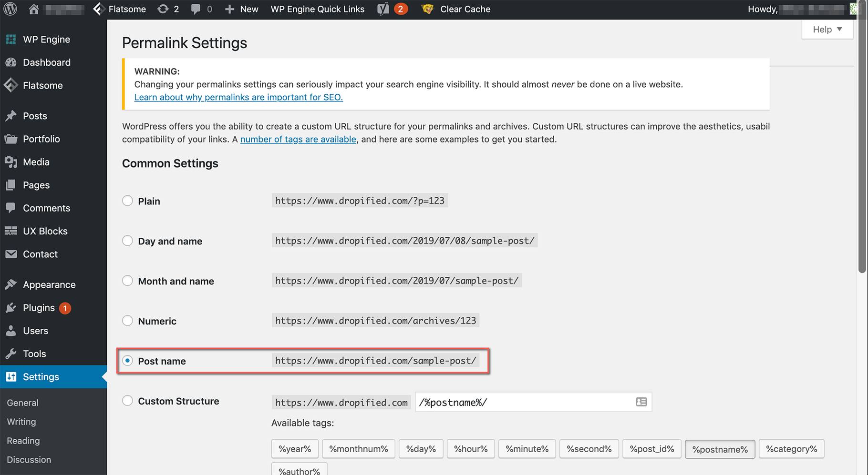Open the permalinks SEO learn link
The image size is (868, 475).
(238, 97)
